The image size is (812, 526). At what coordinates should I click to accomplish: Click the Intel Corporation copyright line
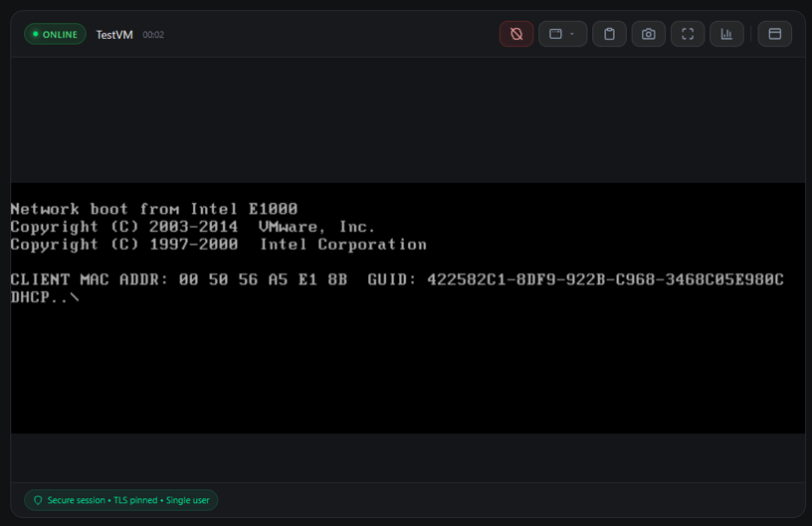click(x=219, y=245)
